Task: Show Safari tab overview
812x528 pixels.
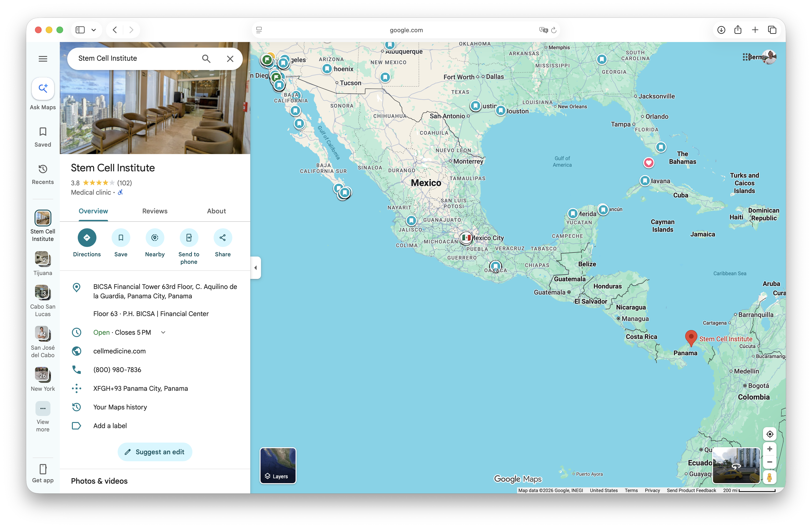Action: (772, 30)
